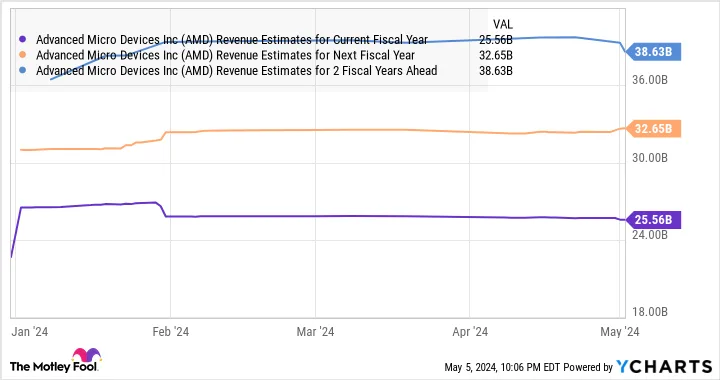Click the orange Next Fiscal Year legend dot
This screenshot has height=380, width=720.
22,55
